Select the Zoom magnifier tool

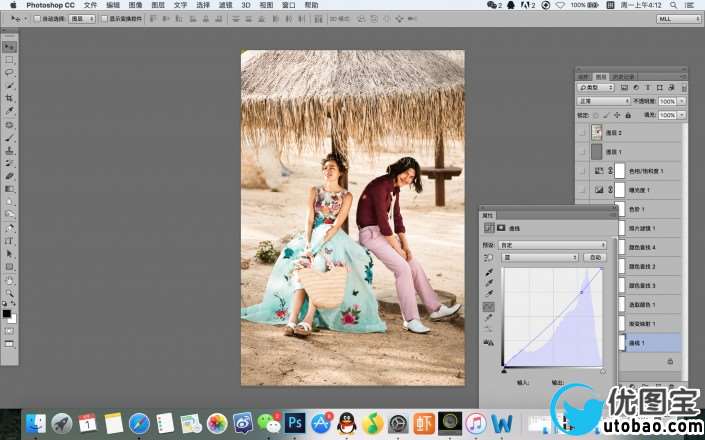(10, 293)
